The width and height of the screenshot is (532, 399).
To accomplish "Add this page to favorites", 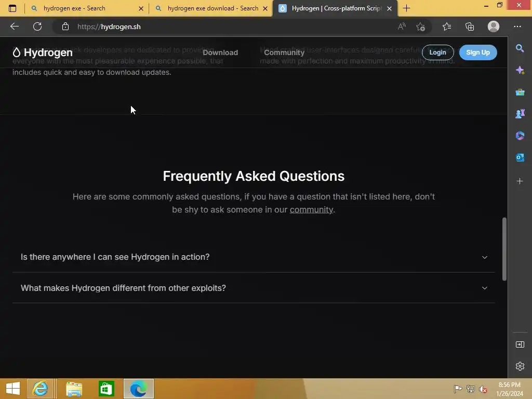I will point(421,26).
